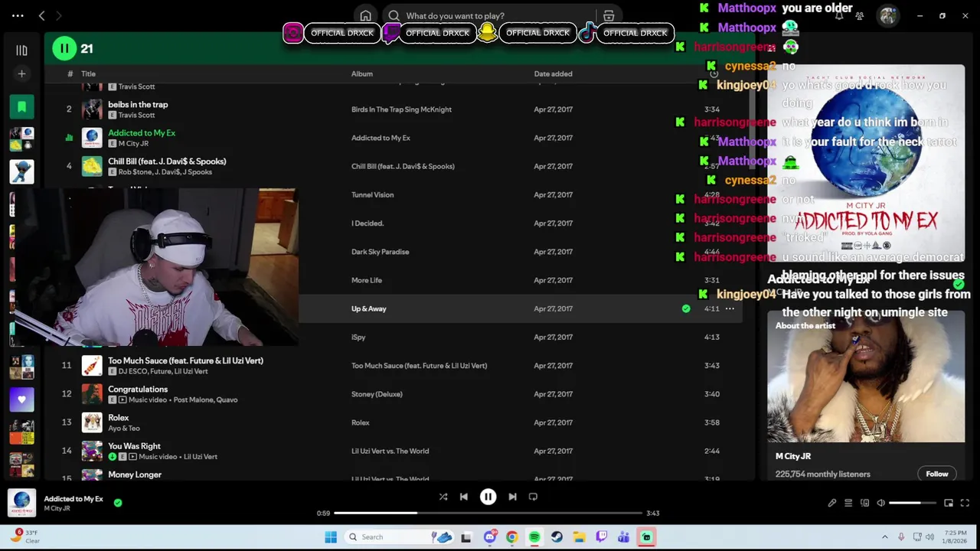Open Spotify icon in taskbar

534,537
